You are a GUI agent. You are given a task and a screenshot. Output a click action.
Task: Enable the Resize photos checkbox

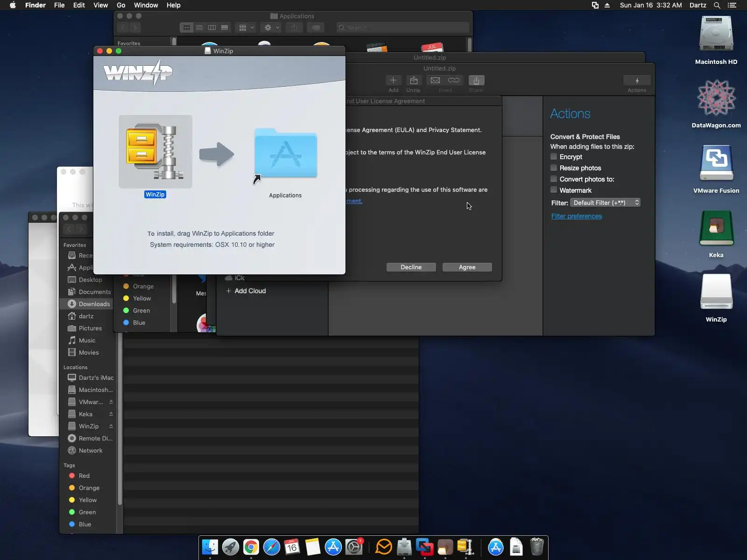(x=554, y=168)
